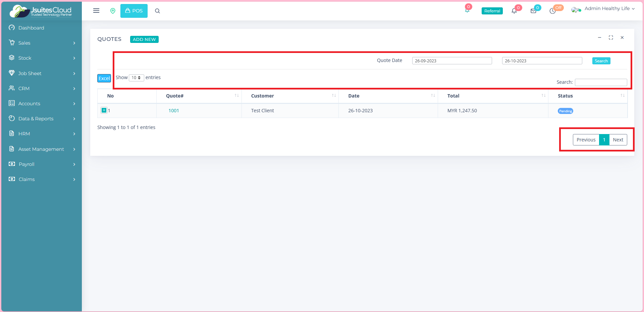Expand the Accounts sidebar menu
The width and height of the screenshot is (644, 312).
42,104
